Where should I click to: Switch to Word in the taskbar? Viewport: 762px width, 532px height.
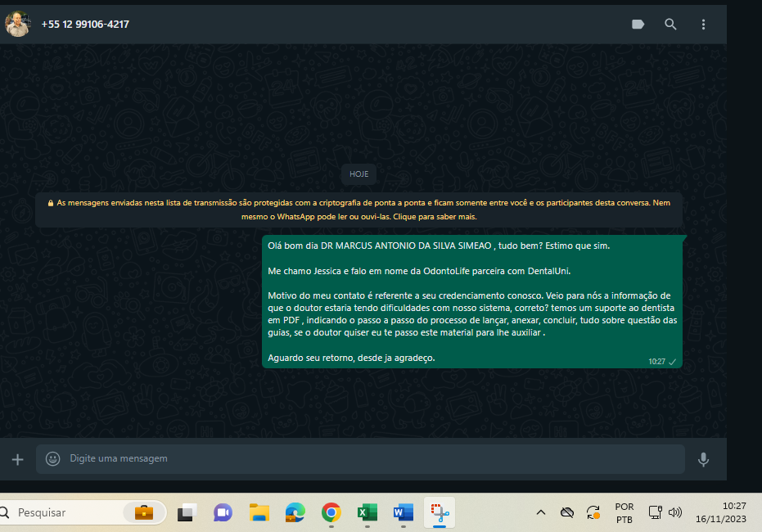pyautogui.click(x=403, y=513)
